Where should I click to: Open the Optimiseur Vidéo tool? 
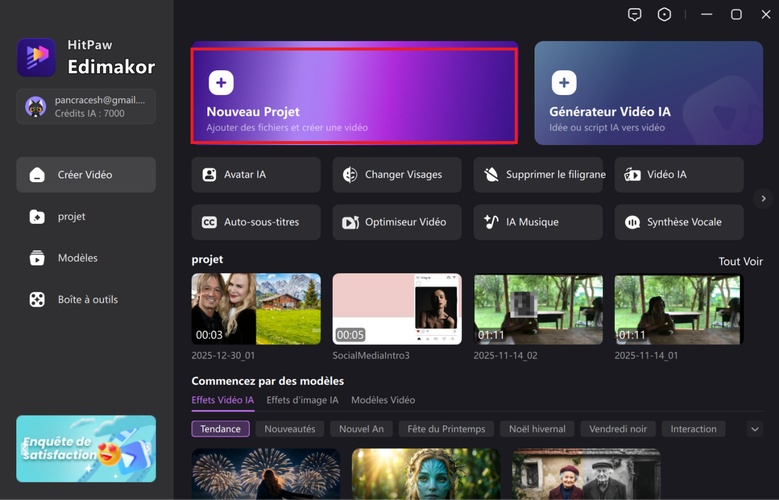click(397, 222)
